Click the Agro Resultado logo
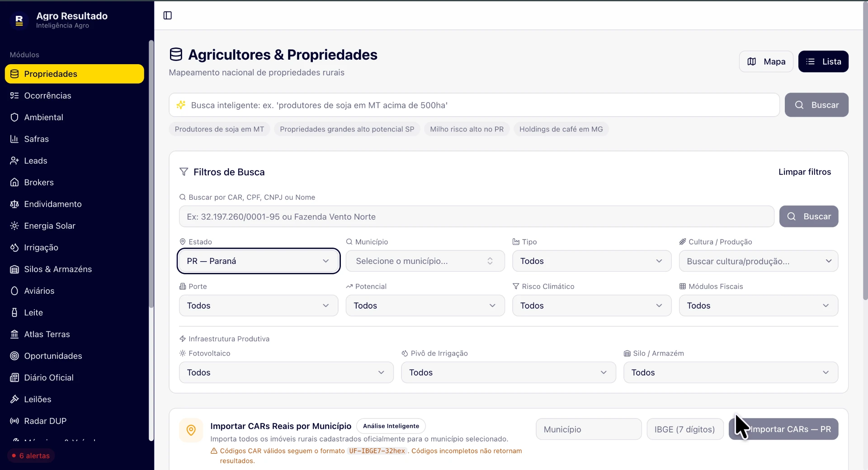The image size is (868, 470). pyautogui.click(x=19, y=20)
